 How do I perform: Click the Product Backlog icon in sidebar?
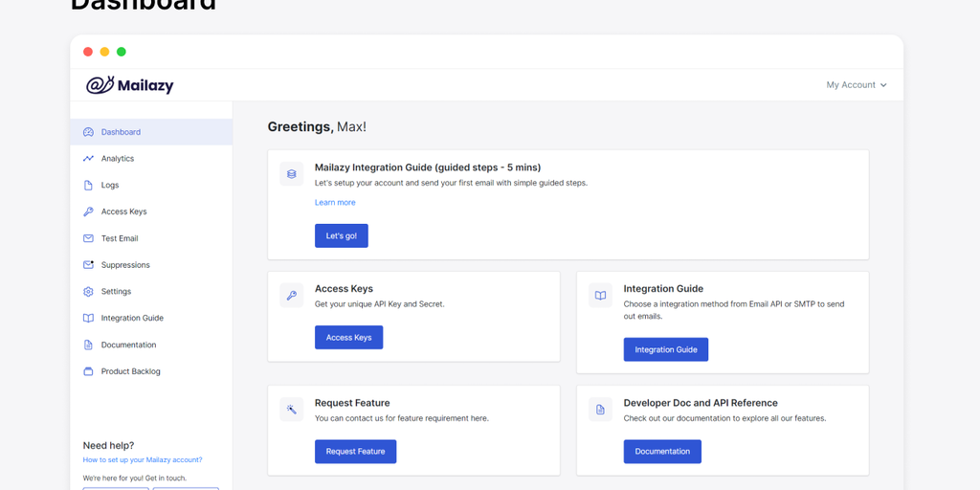[88, 371]
